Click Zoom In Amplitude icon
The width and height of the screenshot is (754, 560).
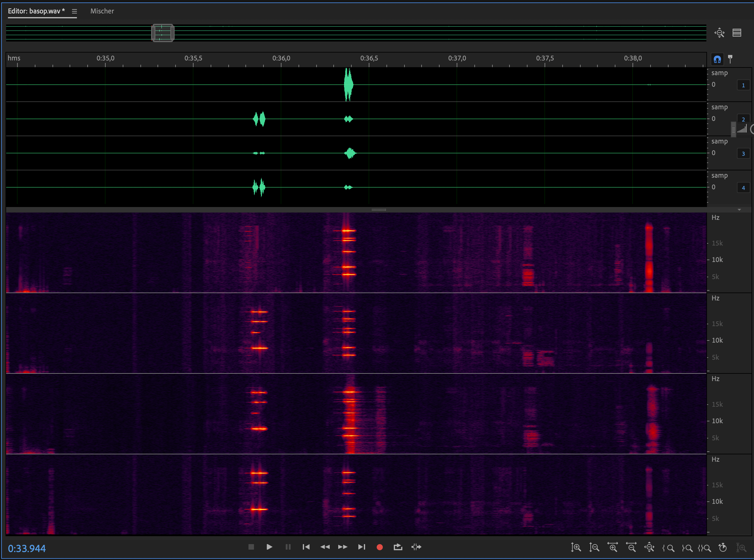point(576,547)
